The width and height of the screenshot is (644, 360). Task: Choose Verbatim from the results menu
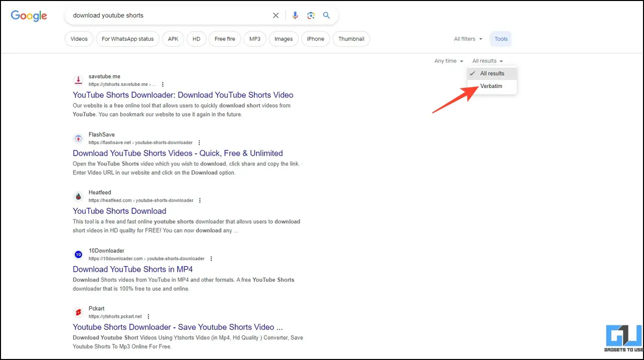click(x=492, y=86)
